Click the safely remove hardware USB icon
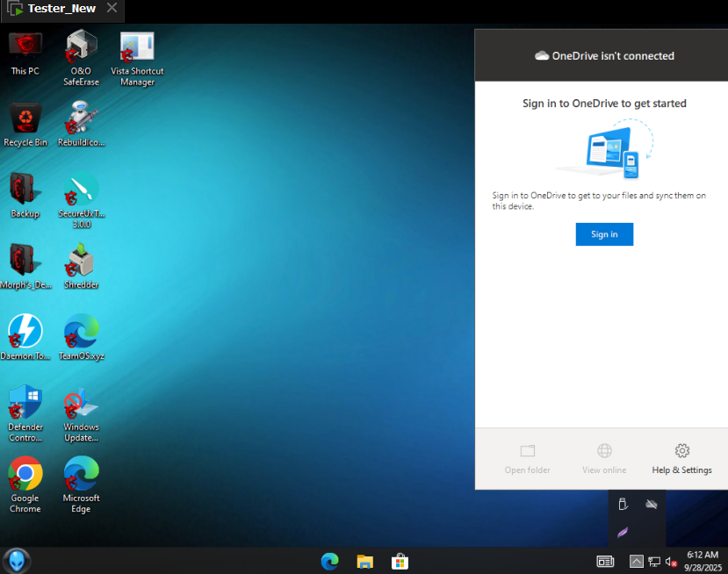Screen dimensions: 728x574 (623, 504)
